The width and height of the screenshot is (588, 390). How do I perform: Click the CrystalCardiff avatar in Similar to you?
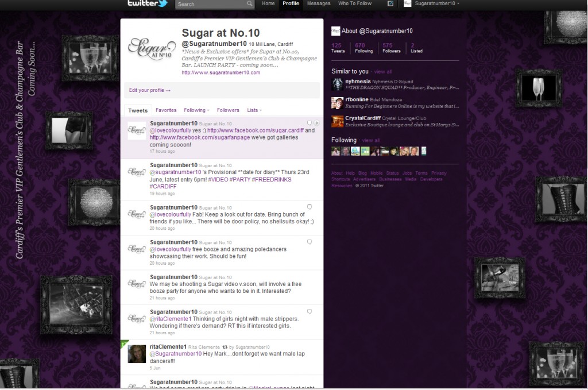point(337,121)
